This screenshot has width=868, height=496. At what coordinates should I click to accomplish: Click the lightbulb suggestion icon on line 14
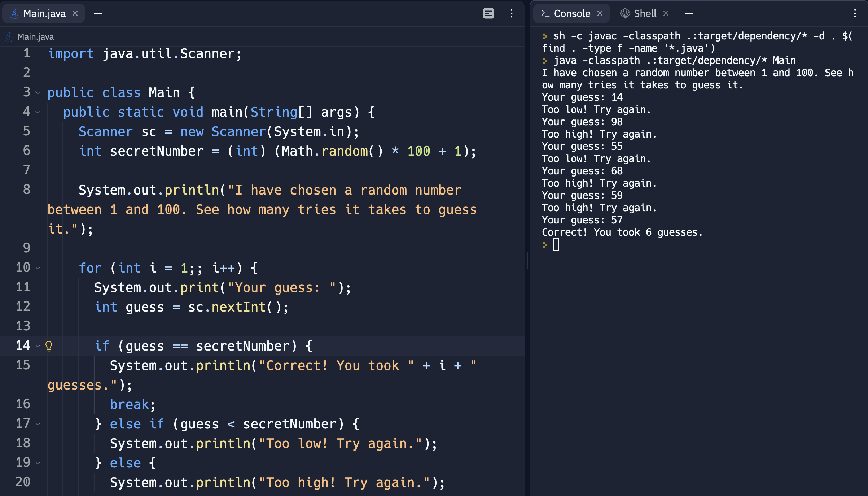[x=48, y=346]
